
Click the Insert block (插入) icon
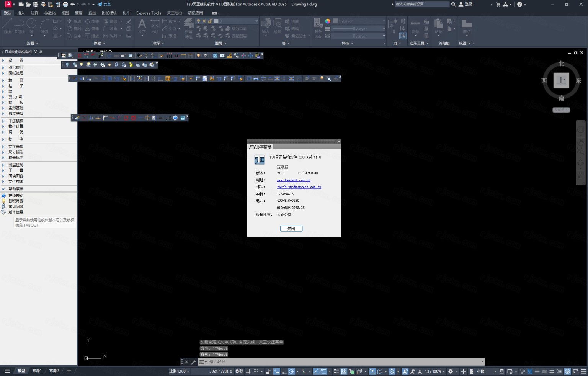click(266, 26)
